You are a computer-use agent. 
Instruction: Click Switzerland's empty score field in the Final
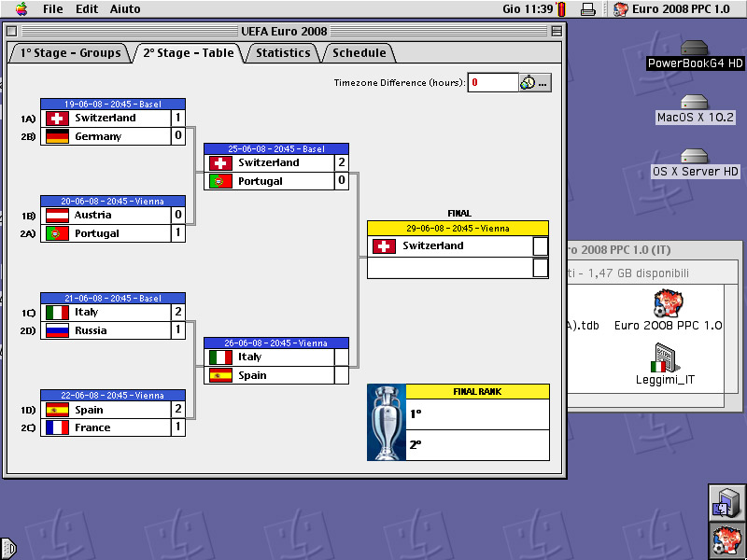541,246
